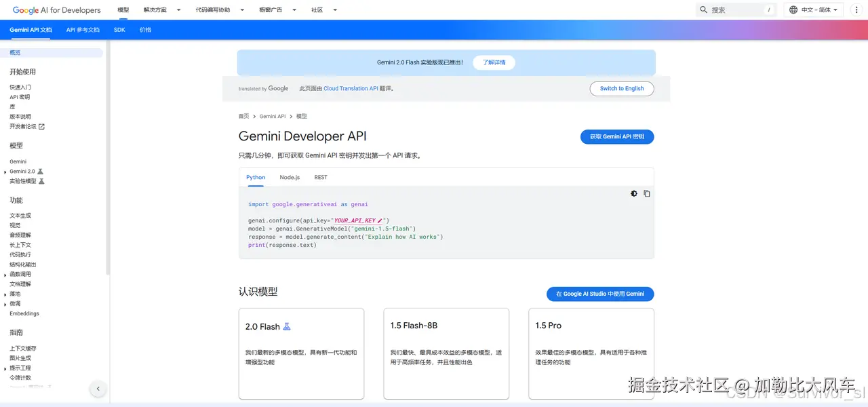Screen dimensions: 868x407
Task: Open 代码执行 sidebar link
Action: [20, 255]
